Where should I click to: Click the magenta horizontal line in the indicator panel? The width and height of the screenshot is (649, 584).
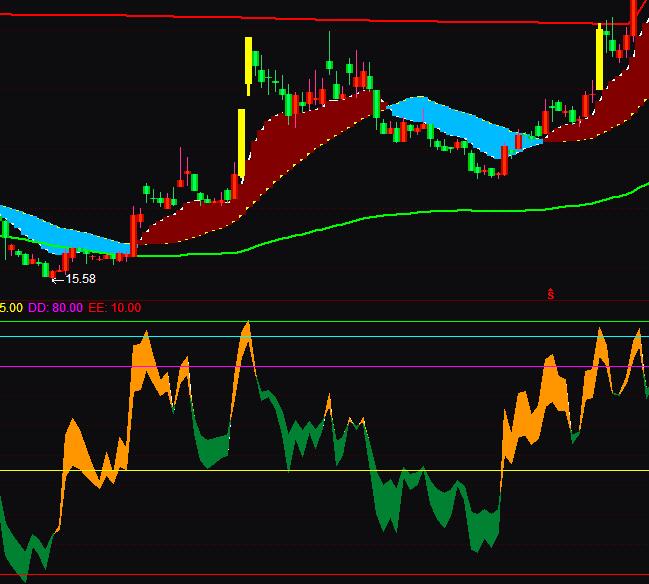point(400,367)
